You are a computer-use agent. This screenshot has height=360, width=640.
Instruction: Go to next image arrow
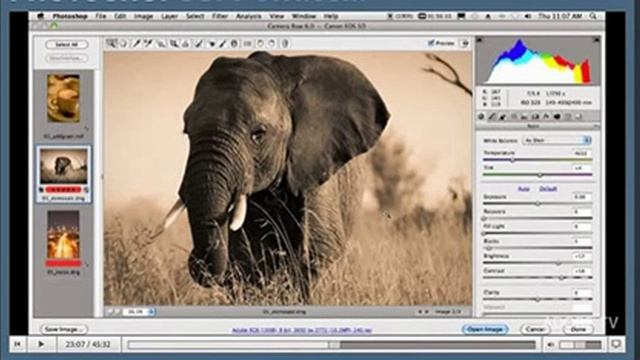pyautogui.click(x=427, y=312)
